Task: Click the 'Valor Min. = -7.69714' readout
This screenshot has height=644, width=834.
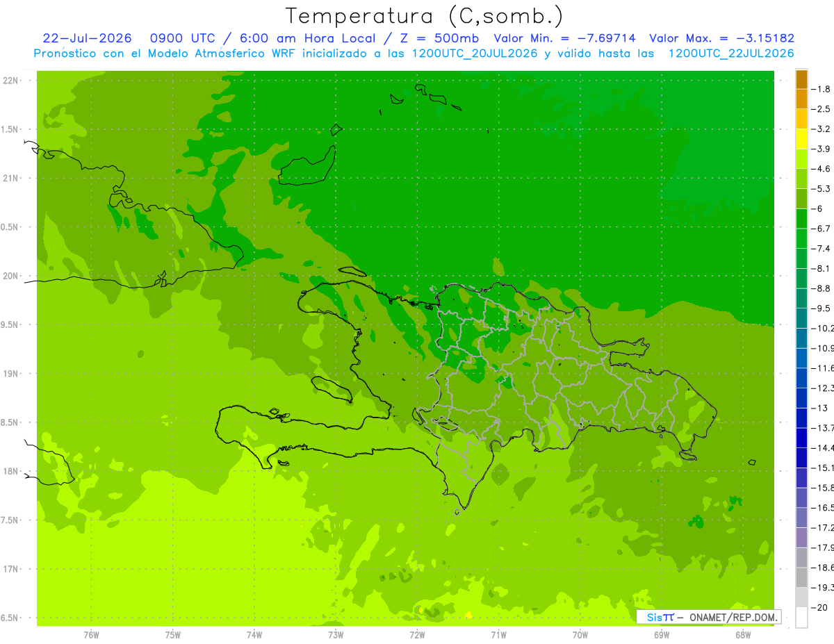Action: pos(564,38)
